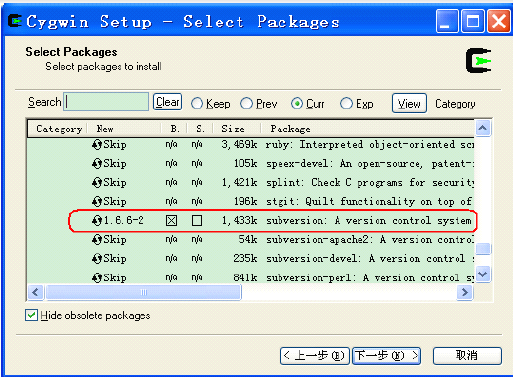
Task: Click the 下一步 (N) next button
Action: point(386,356)
